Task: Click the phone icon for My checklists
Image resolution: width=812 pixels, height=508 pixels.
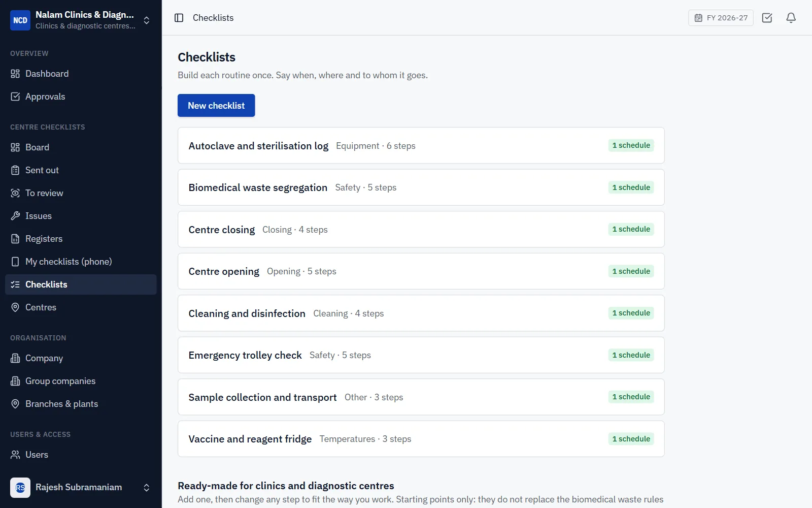Action: coord(15,262)
